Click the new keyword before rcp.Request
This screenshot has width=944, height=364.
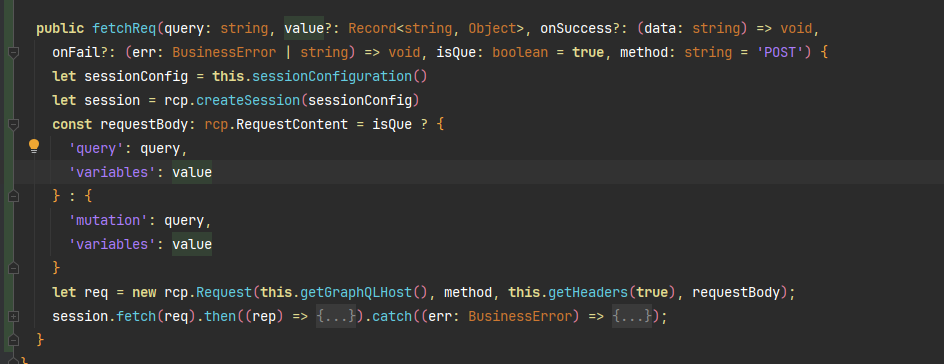click(x=144, y=292)
